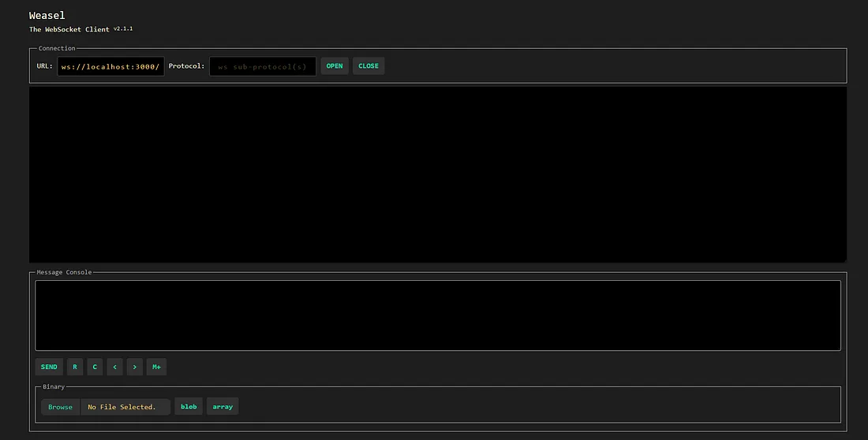Select blob binary type
868x440 pixels.
point(189,406)
